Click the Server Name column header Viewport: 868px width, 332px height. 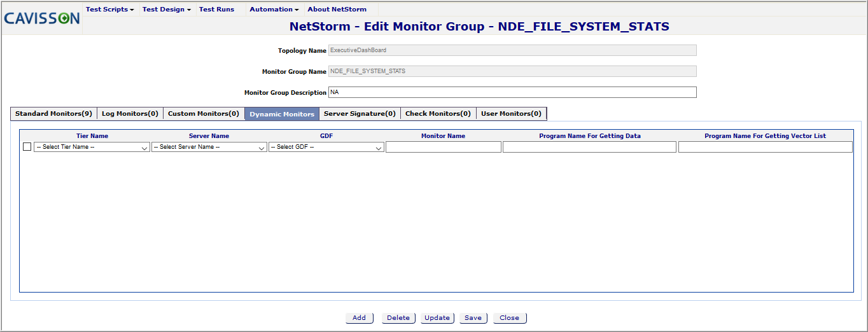(209, 136)
